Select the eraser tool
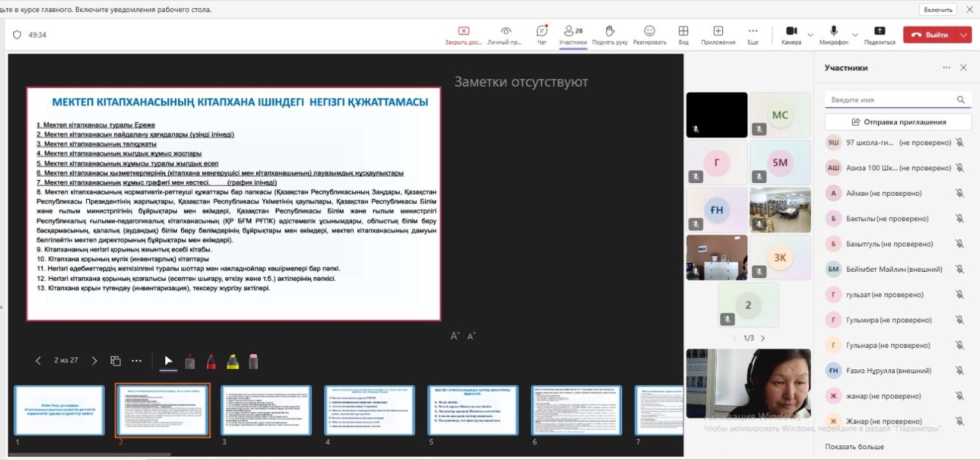980x460 pixels. tap(253, 362)
